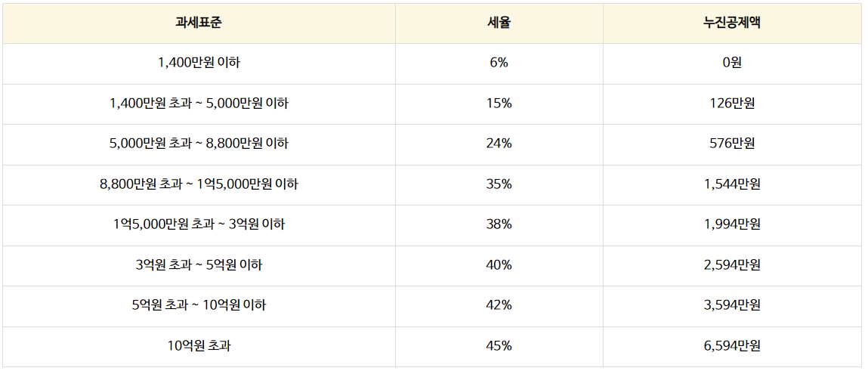Select 5,000만원 초과 ~ 8,800만원 이하 cell
The image size is (868, 371).
199,144
